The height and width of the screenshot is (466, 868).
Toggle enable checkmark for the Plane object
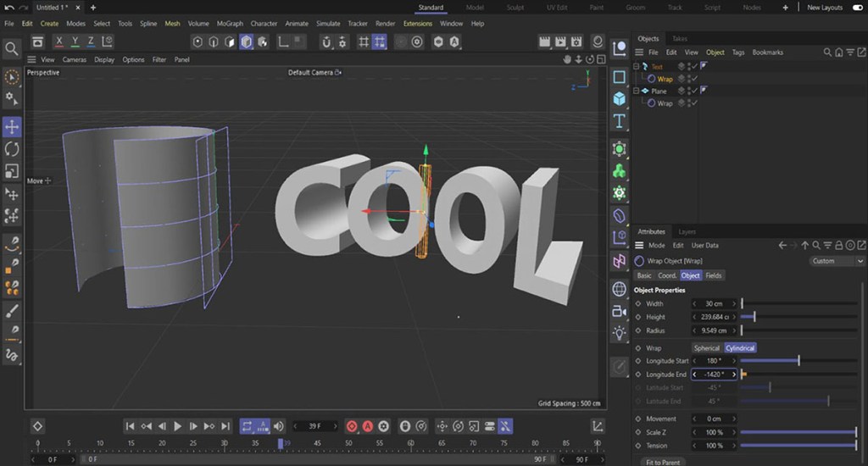(x=693, y=91)
